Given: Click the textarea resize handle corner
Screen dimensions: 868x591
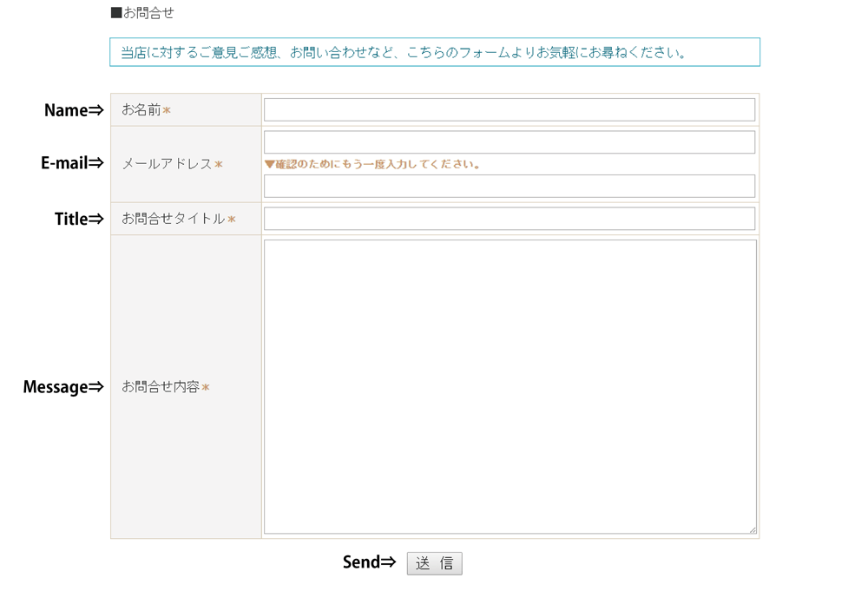Looking at the screenshot, I should pyautogui.click(x=752, y=529).
